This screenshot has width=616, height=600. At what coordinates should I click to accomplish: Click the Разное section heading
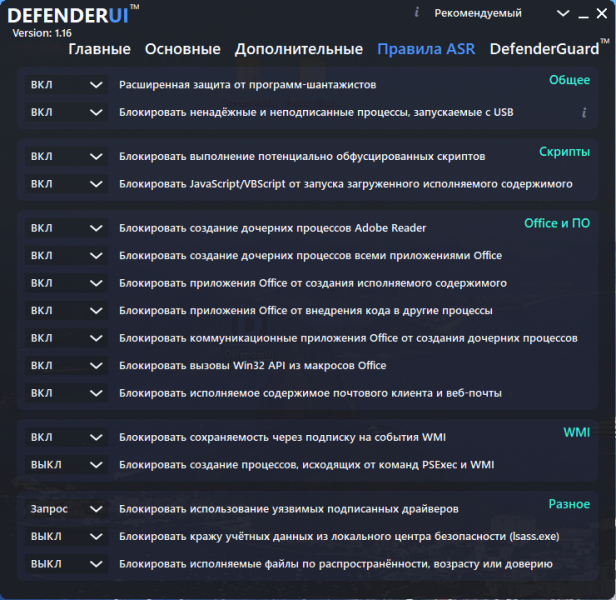click(x=569, y=504)
